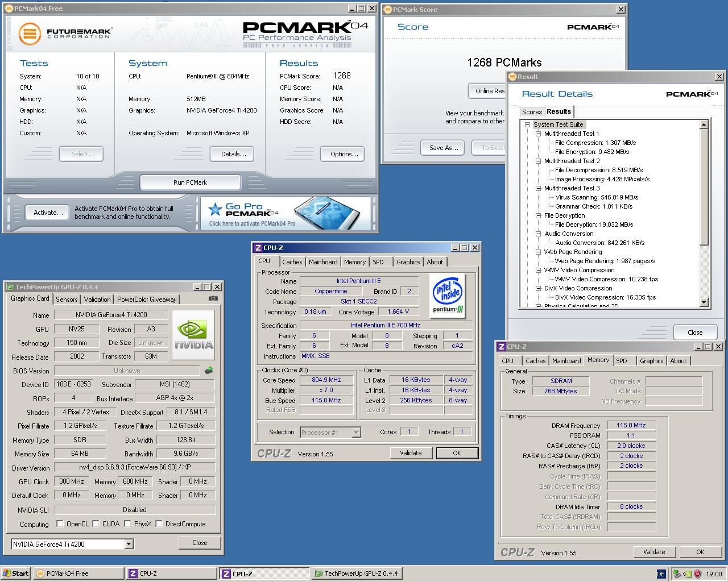
Task: Enable the PhysX checkbox
Action: pos(127,523)
